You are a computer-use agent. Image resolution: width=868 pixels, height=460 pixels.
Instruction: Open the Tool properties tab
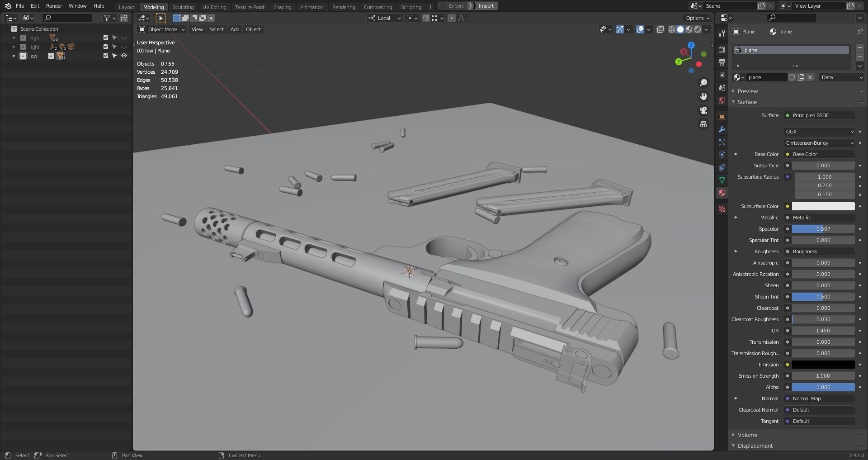722,33
